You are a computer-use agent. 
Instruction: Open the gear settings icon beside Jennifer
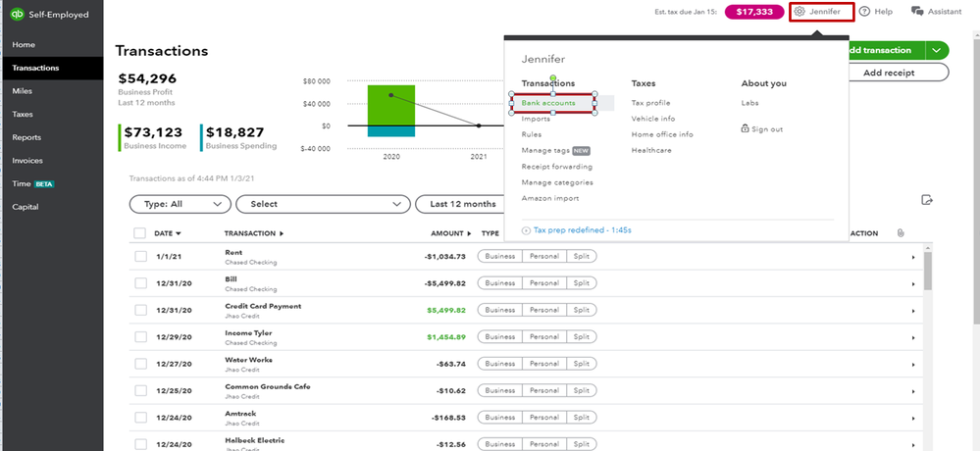coord(799,12)
